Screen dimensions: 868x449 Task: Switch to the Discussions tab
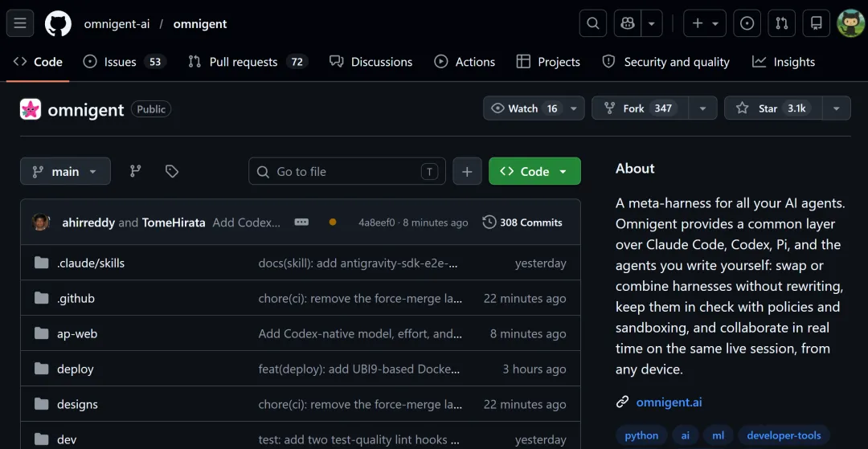click(x=371, y=62)
